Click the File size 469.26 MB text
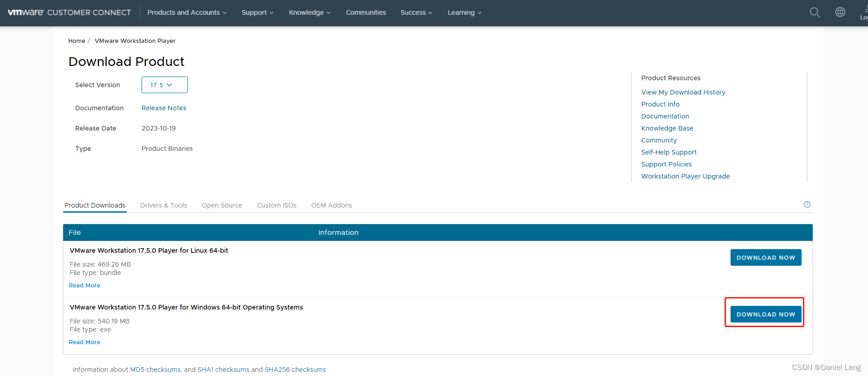868x376 pixels. [x=100, y=264]
